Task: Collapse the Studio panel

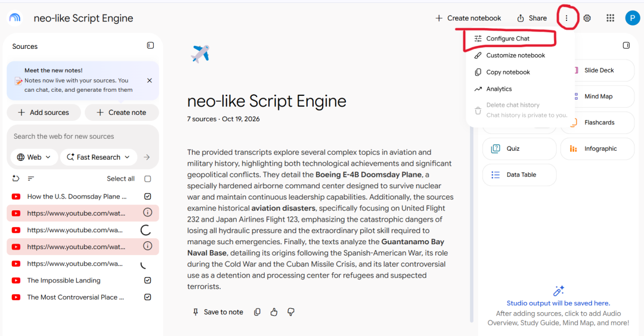Action: 626,45
